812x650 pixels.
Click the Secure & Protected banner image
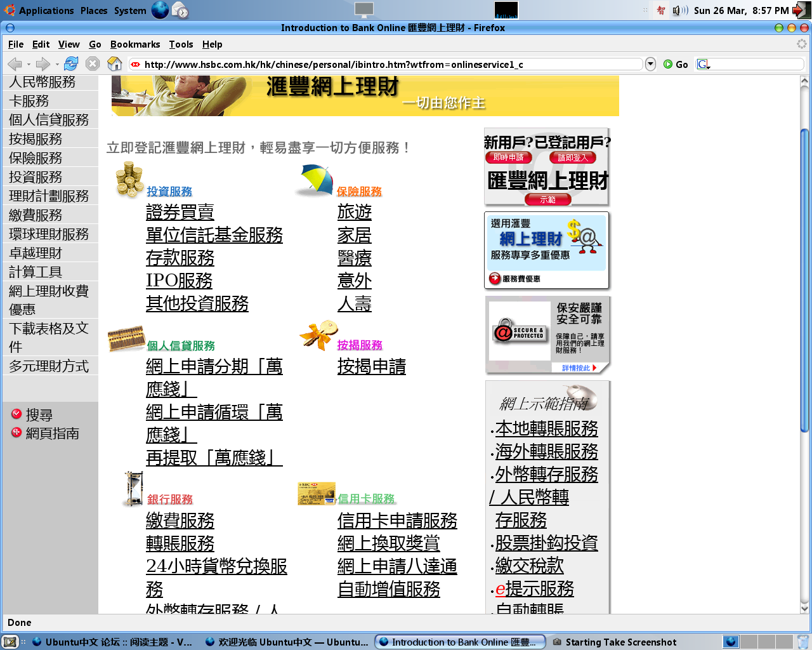click(519, 331)
